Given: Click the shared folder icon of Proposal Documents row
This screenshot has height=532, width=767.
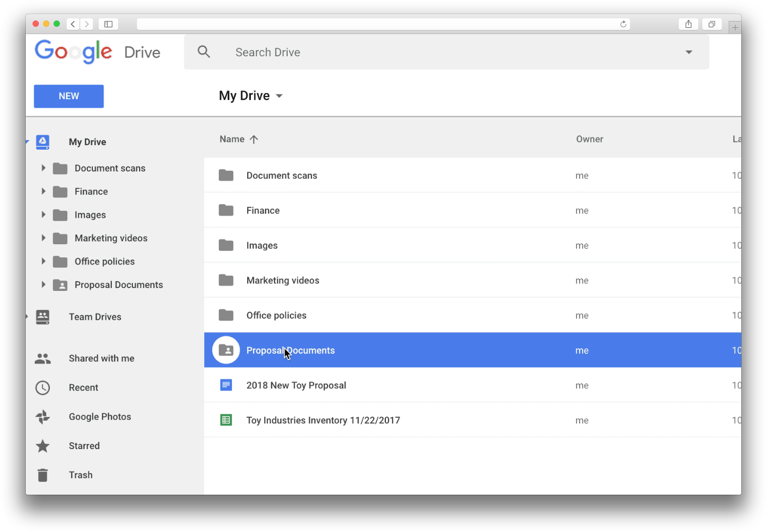Looking at the screenshot, I should (226, 350).
